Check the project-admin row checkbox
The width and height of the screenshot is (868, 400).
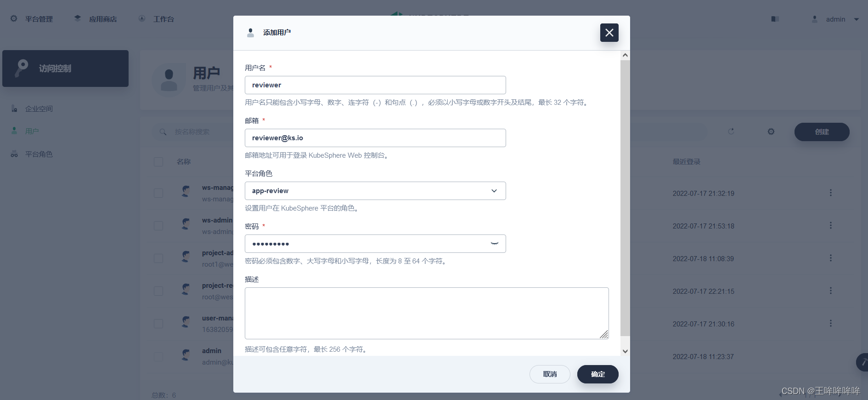click(158, 258)
